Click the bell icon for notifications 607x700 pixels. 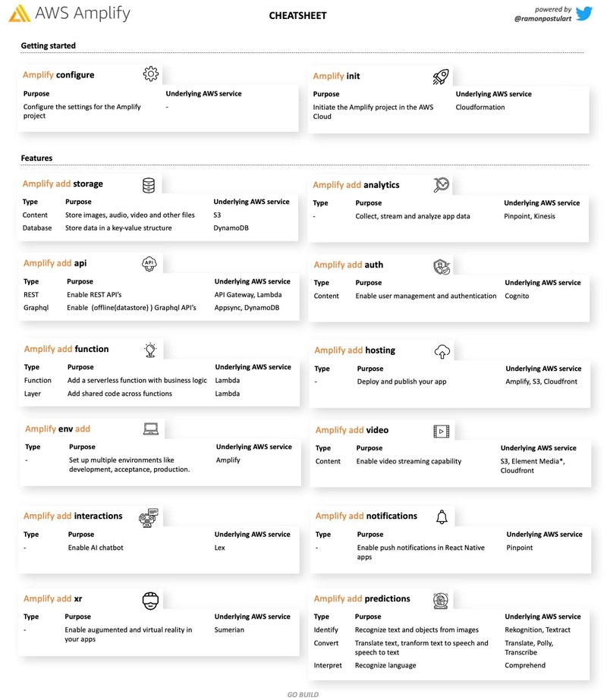point(442,516)
